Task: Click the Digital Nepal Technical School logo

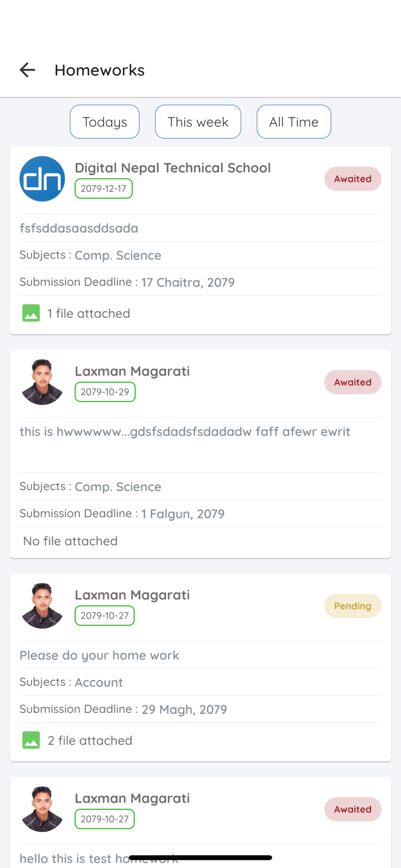Action: coord(42,179)
